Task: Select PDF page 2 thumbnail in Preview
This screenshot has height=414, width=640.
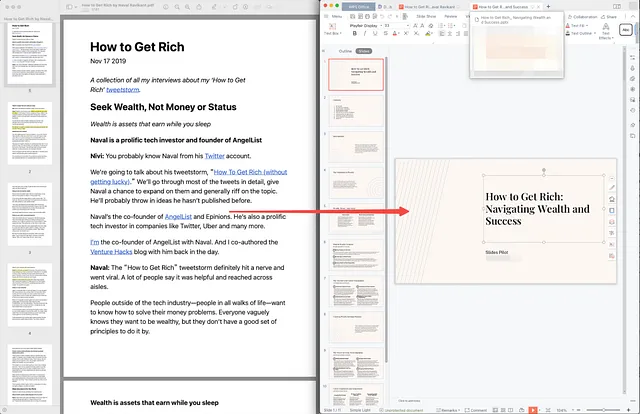Action: tap(30, 134)
